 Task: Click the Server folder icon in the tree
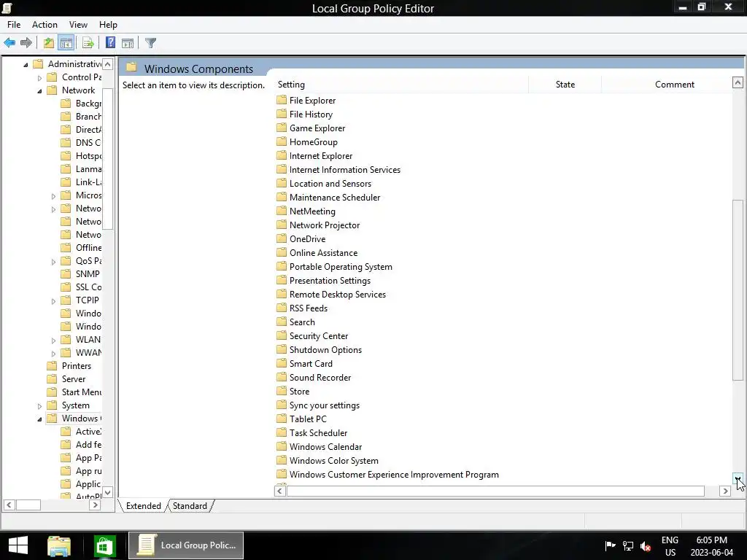click(x=52, y=379)
